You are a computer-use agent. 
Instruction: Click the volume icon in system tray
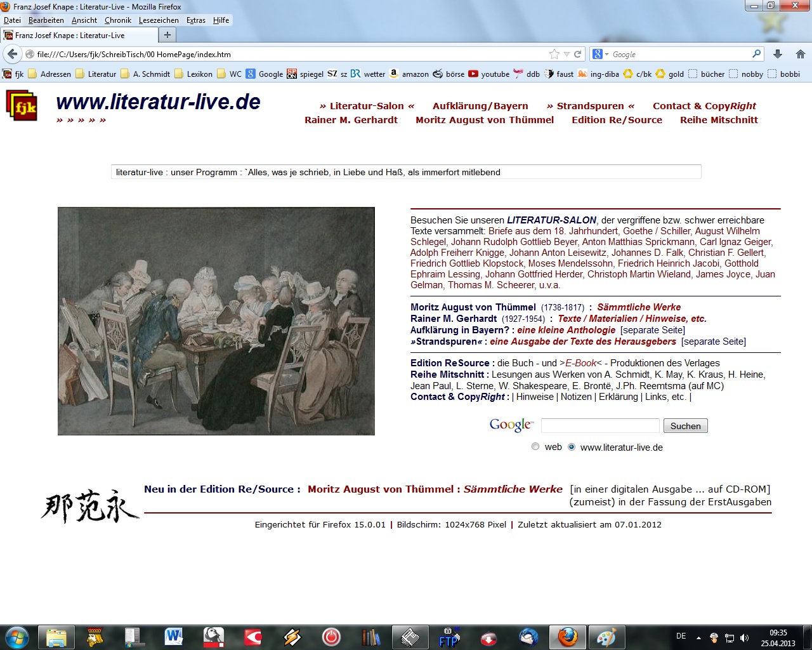[x=744, y=637]
